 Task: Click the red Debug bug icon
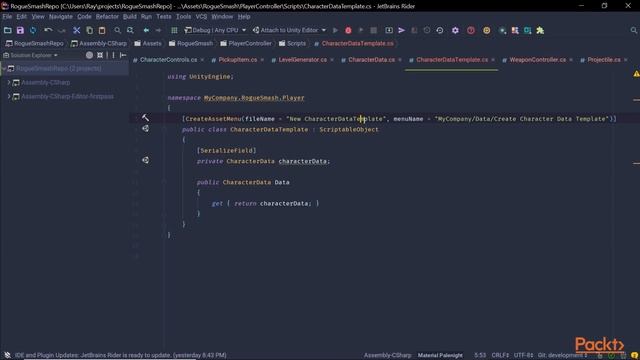point(348,30)
